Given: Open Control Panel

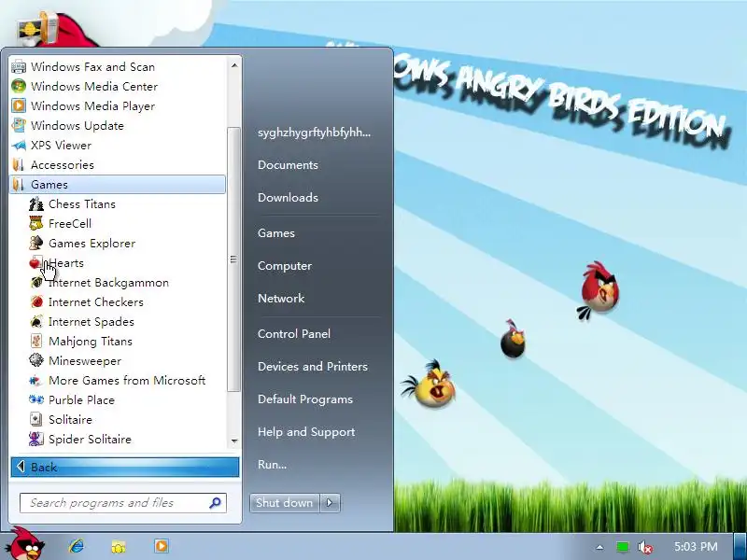Looking at the screenshot, I should (x=294, y=334).
